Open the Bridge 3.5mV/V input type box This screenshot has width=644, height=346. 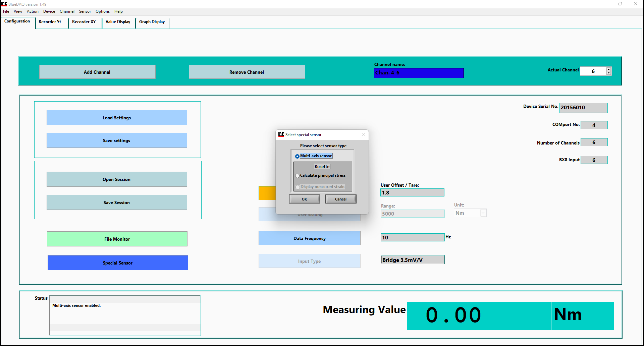(x=412, y=260)
